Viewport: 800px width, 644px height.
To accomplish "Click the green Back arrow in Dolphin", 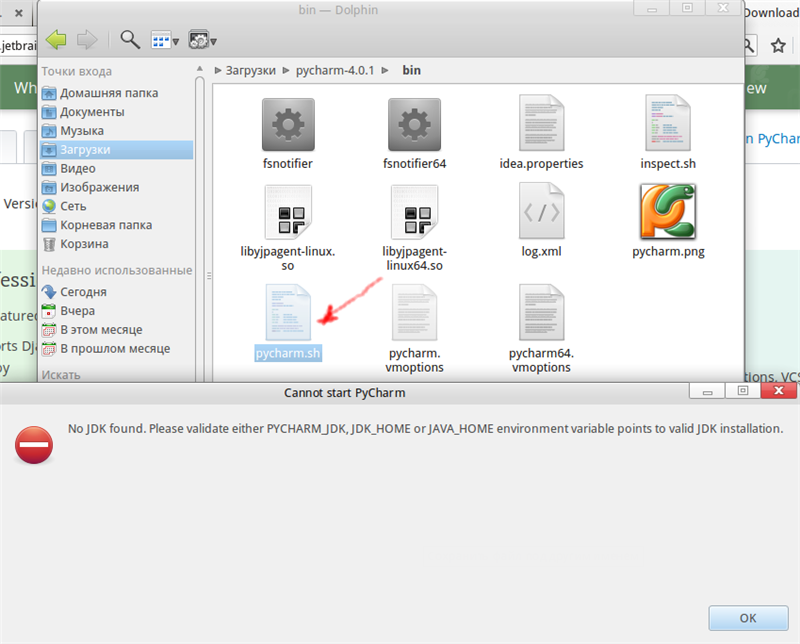I will (56, 40).
